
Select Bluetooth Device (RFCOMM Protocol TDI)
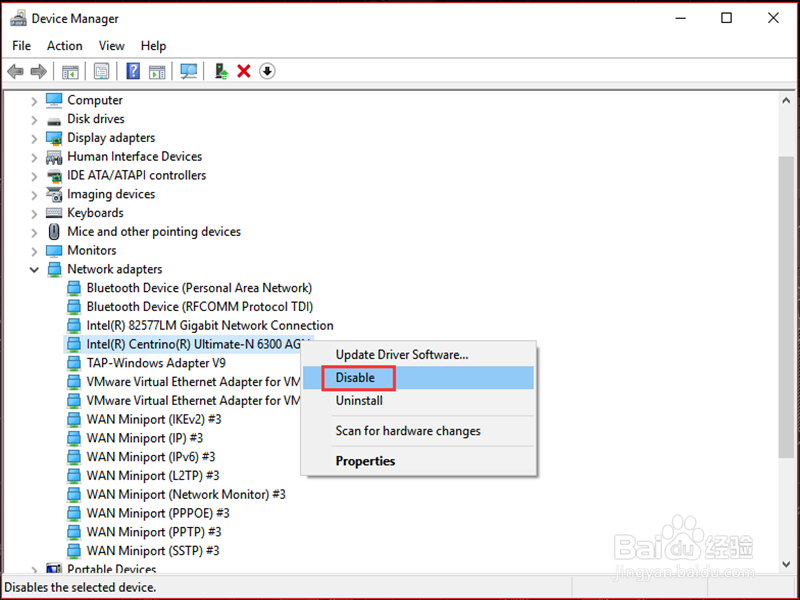[199, 307]
